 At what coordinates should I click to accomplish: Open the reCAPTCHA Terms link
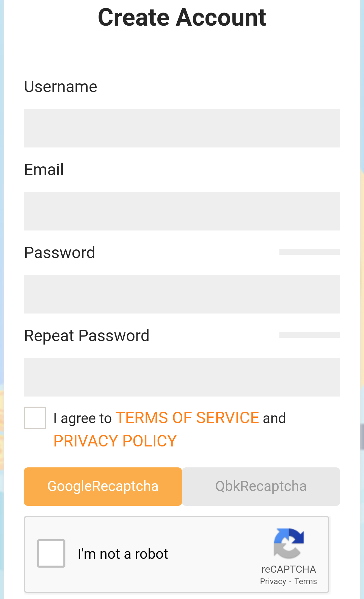click(x=306, y=581)
